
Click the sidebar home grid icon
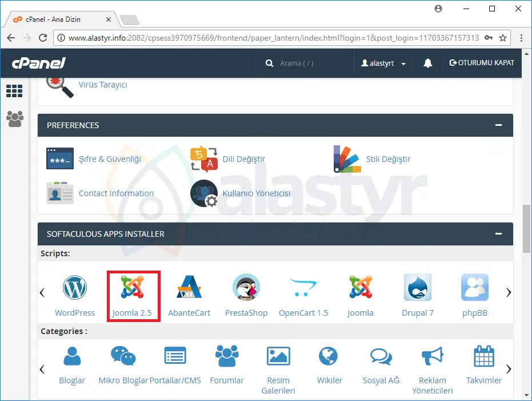point(14,90)
